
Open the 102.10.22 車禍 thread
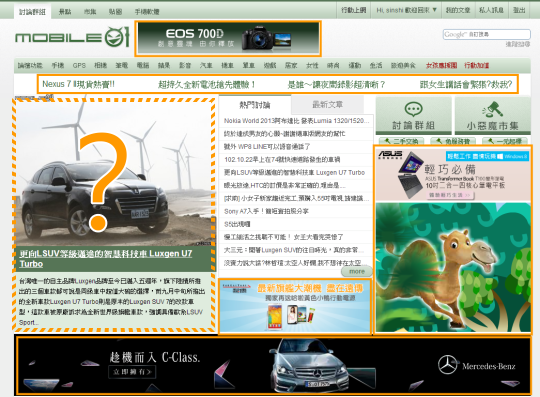pos(282,159)
